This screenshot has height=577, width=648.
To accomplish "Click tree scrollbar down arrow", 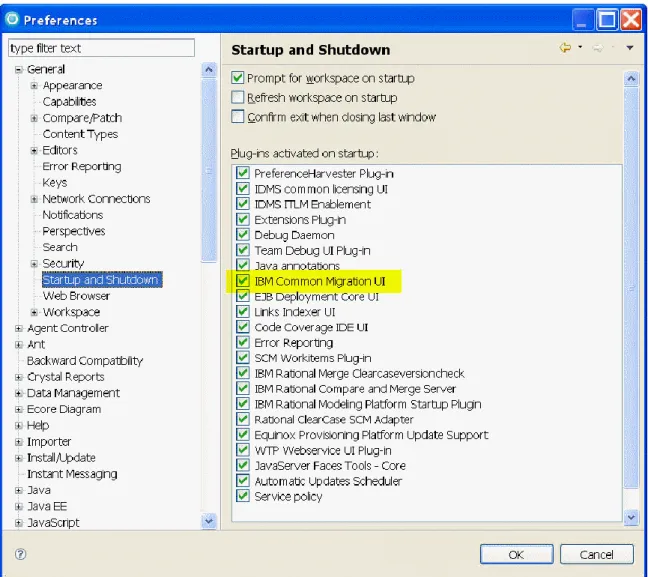I will click(209, 521).
